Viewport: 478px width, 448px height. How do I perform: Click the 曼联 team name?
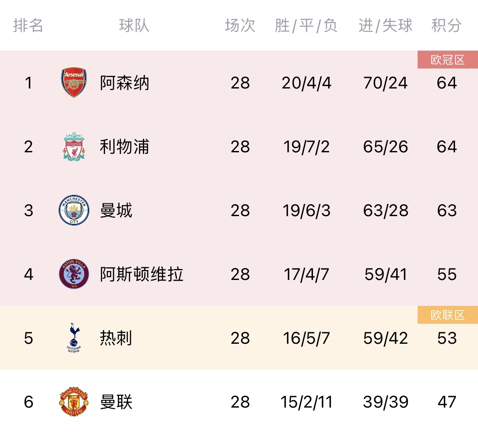(116, 402)
